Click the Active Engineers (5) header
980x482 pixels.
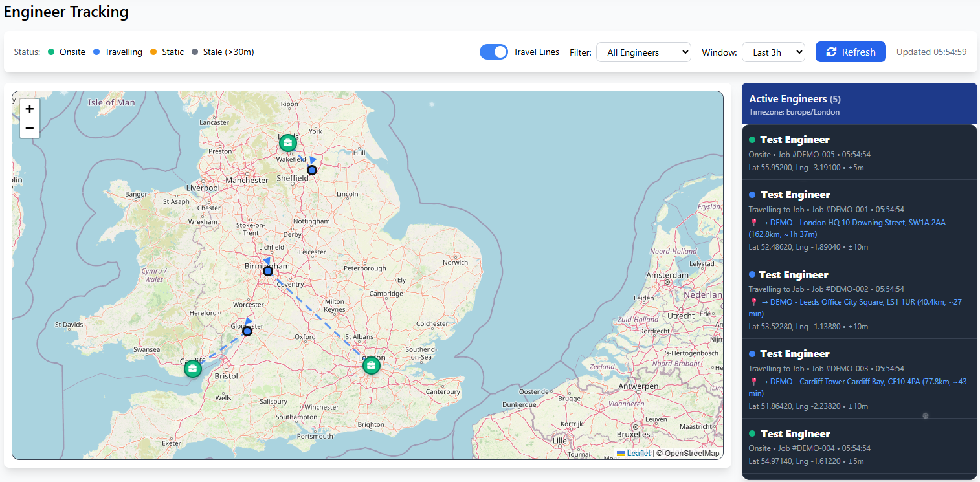pos(795,99)
